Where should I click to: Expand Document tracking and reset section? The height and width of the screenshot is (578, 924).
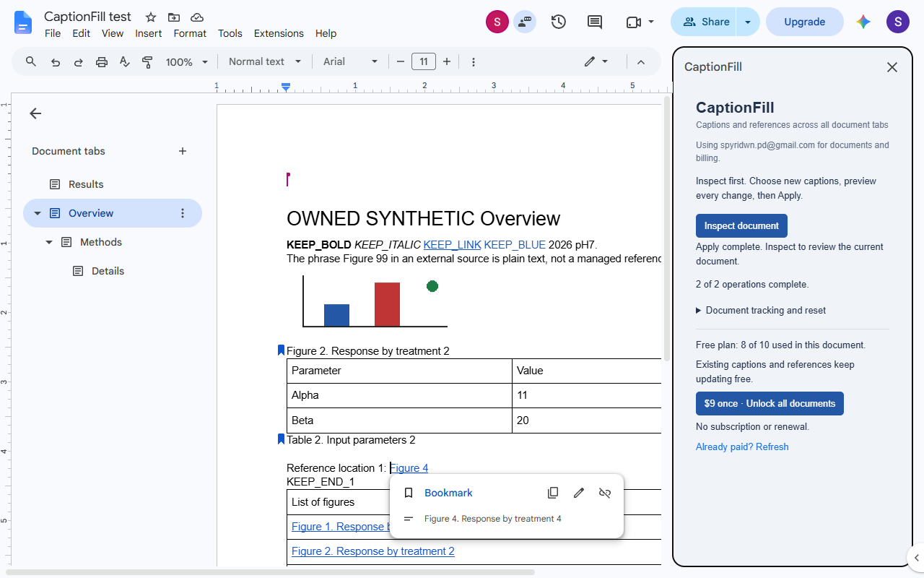pyautogui.click(x=761, y=310)
